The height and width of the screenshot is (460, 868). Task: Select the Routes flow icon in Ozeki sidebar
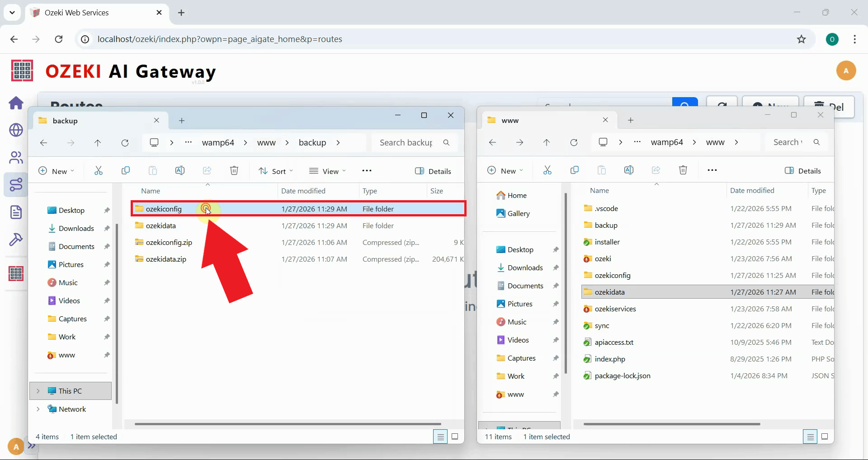point(16,184)
